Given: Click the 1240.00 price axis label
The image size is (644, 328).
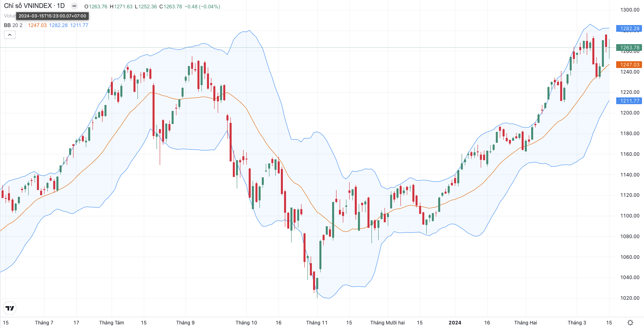Looking at the screenshot, I should [630, 72].
